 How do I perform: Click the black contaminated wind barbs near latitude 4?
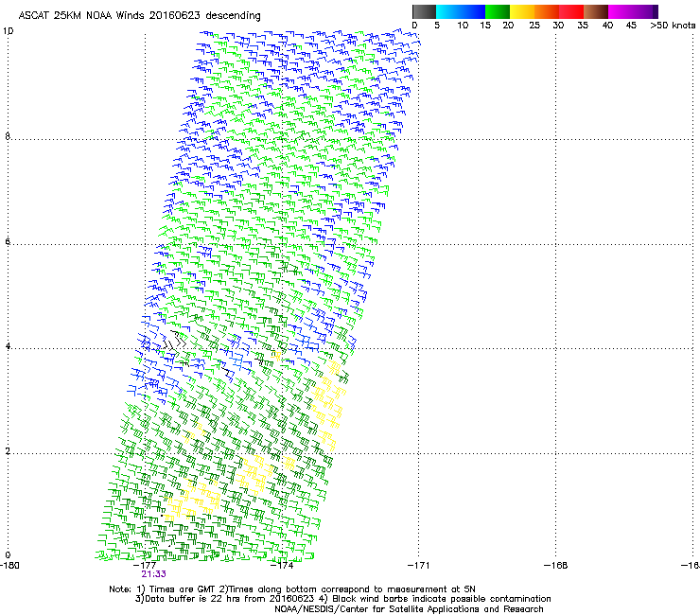point(175,342)
